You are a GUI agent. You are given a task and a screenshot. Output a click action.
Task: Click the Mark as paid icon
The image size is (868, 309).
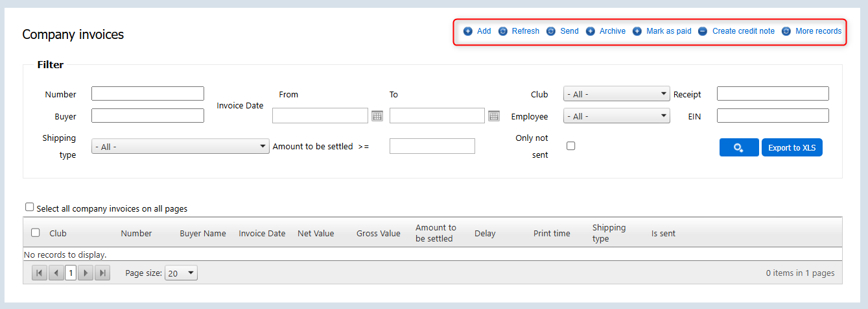(x=637, y=31)
